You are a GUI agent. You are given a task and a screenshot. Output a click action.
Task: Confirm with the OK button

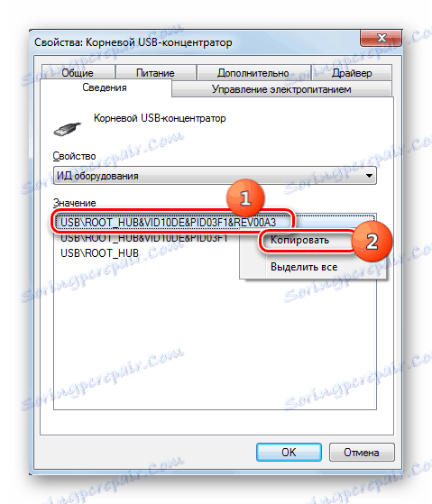(289, 452)
